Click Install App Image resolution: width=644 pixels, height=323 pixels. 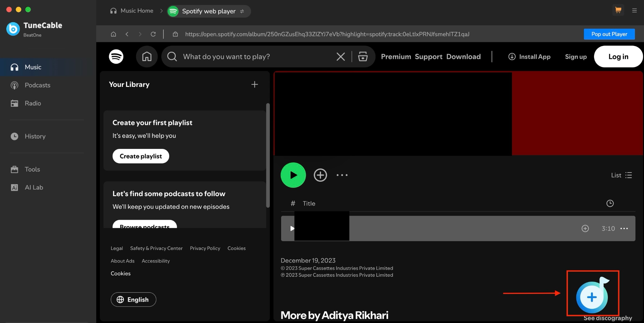(529, 57)
